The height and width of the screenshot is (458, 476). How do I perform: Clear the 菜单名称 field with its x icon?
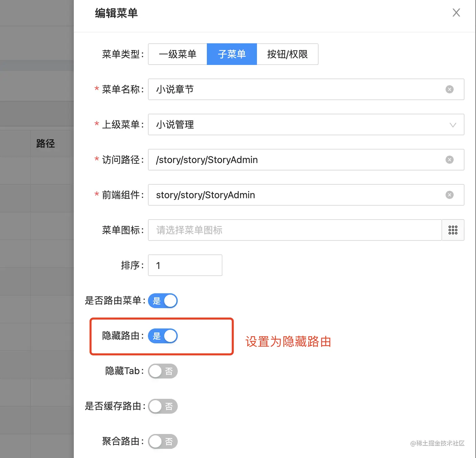(x=449, y=89)
